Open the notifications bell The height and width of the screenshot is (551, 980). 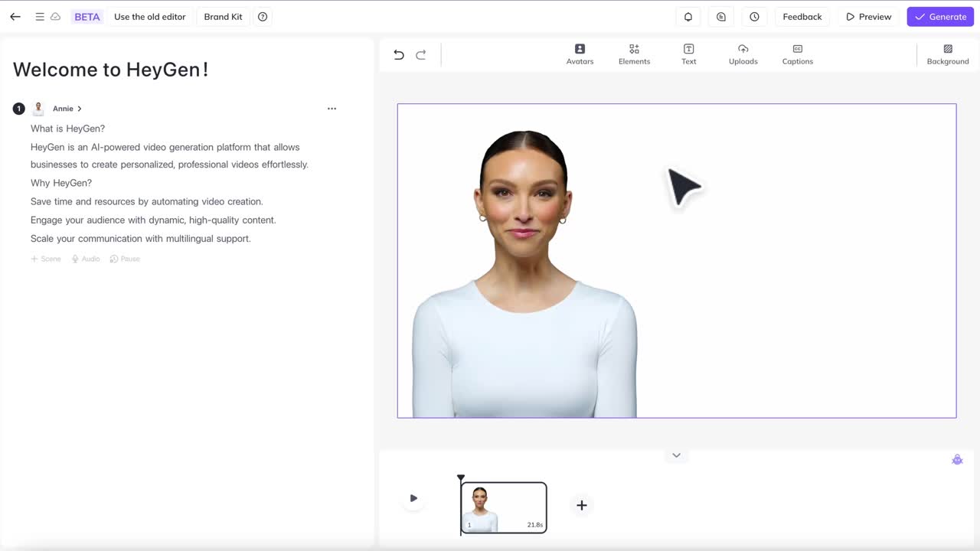click(688, 17)
